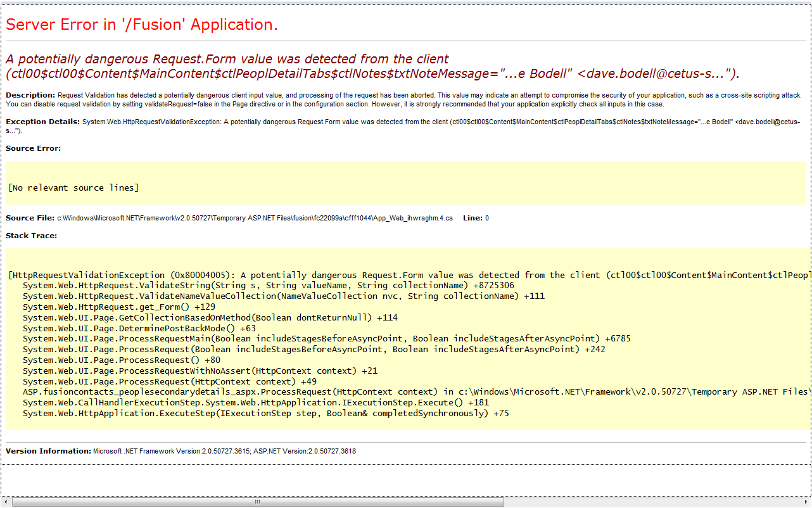
Task: Click the HttpRequestValidationException (0x80004005) stack trace line
Action: coord(405,276)
